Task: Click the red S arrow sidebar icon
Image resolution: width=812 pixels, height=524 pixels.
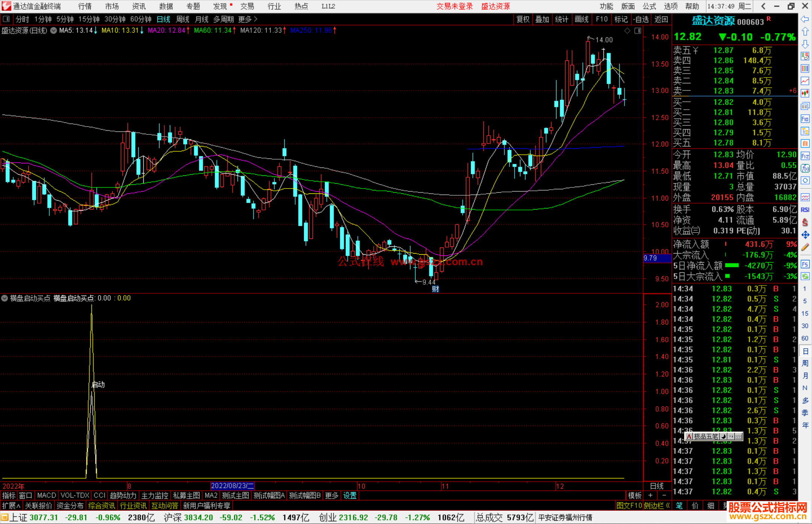Action: (x=805, y=222)
